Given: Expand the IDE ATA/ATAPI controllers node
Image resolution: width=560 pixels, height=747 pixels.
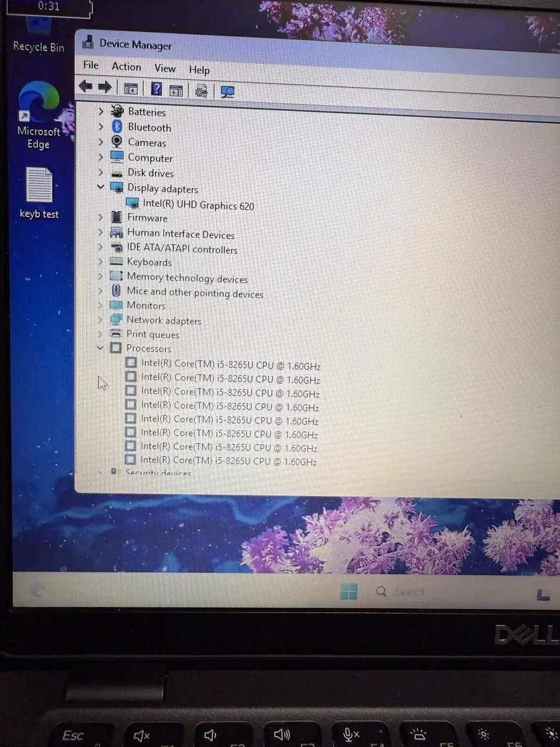Looking at the screenshot, I should (x=100, y=247).
